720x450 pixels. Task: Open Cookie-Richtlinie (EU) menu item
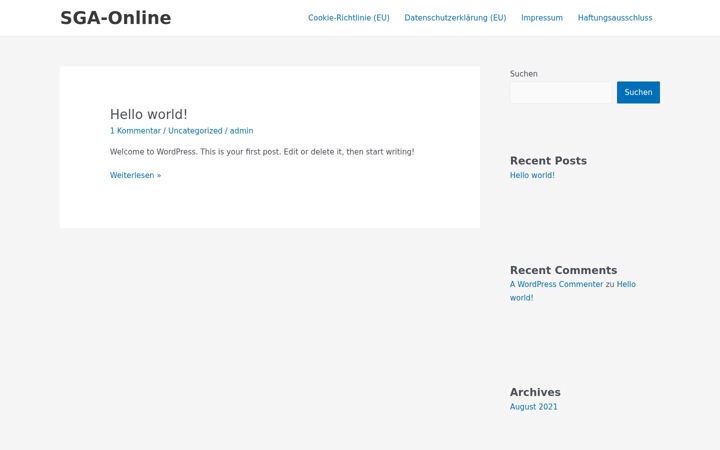349,18
